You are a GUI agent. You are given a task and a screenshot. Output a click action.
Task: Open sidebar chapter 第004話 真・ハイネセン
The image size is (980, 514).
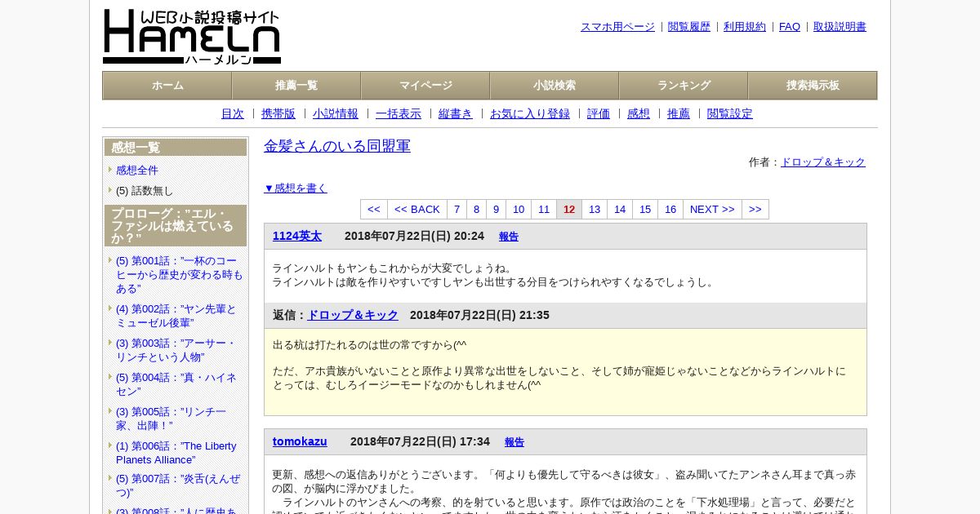(x=176, y=384)
